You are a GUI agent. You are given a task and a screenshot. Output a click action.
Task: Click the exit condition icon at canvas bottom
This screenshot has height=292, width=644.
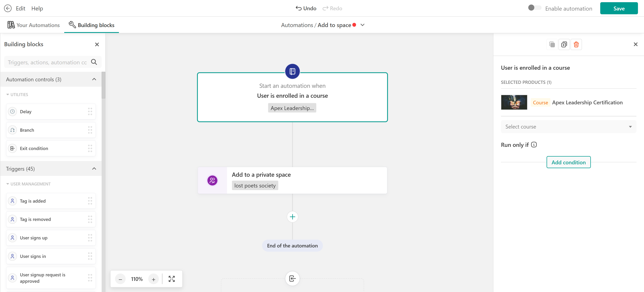coord(292,278)
